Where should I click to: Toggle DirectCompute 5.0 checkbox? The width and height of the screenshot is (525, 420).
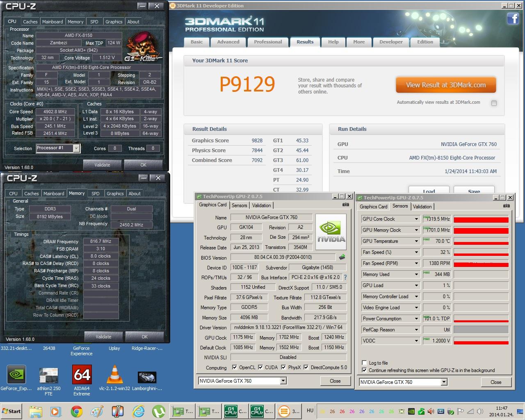click(x=306, y=367)
